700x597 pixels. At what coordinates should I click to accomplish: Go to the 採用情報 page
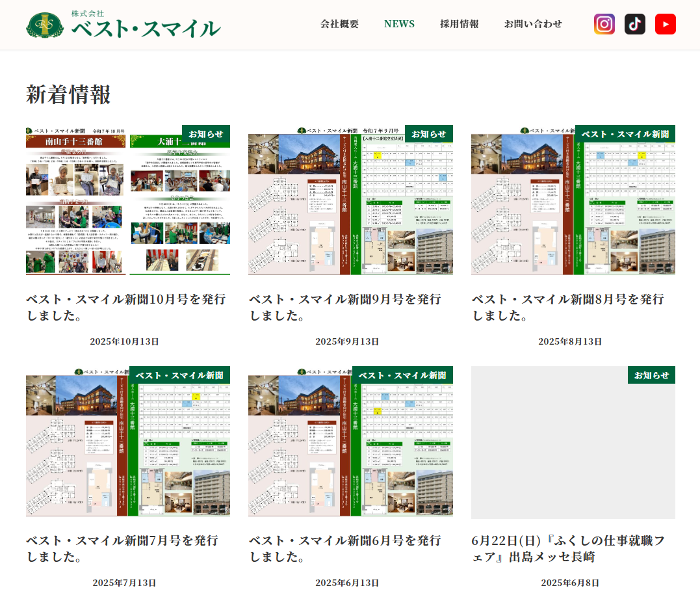click(459, 24)
